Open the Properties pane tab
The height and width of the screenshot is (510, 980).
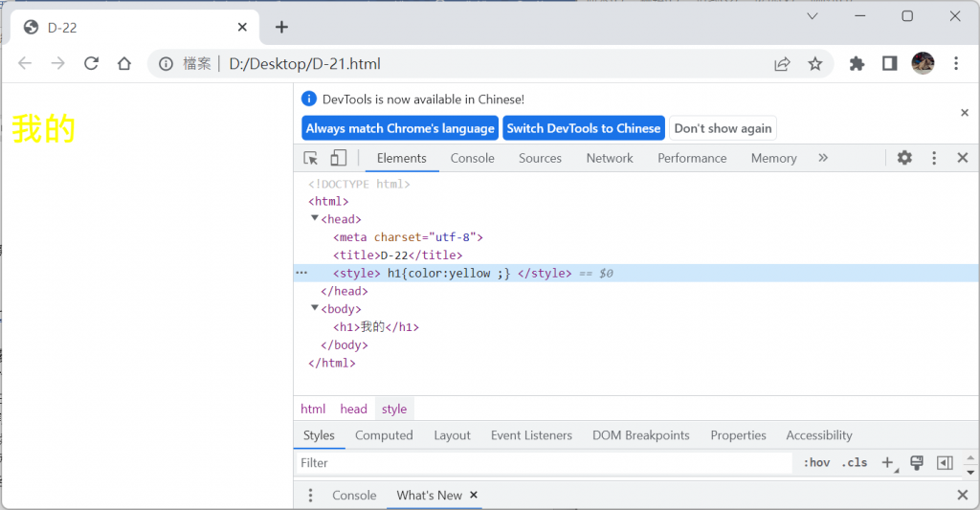tap(738, 435)
